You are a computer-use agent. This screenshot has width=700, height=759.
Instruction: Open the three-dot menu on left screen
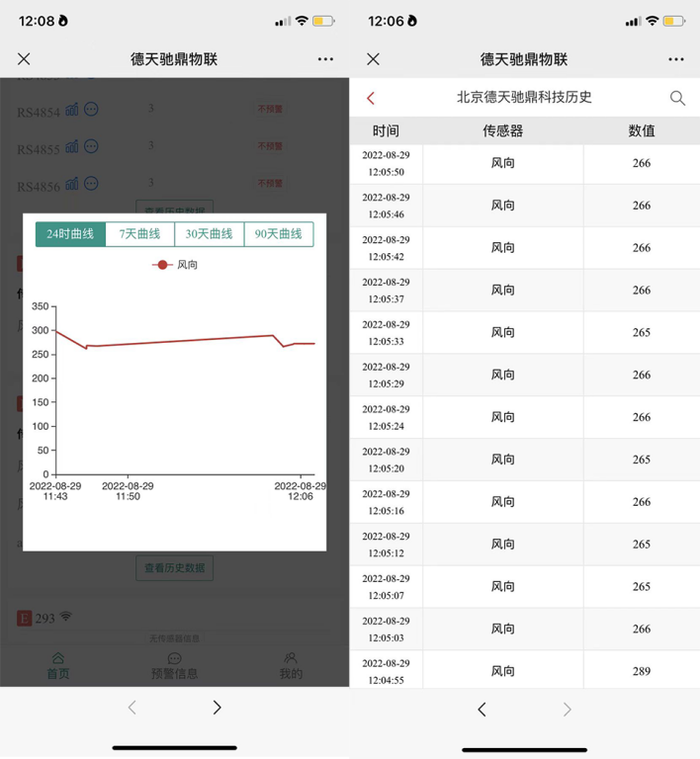(325, 59)
